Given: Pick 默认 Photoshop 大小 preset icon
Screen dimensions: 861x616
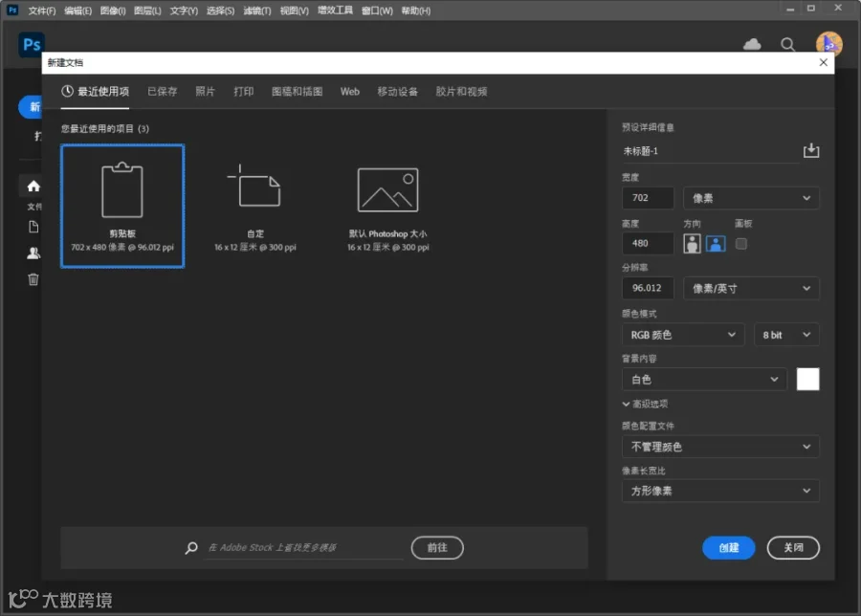Looking at the screenshot, I should tap(387, 190).
